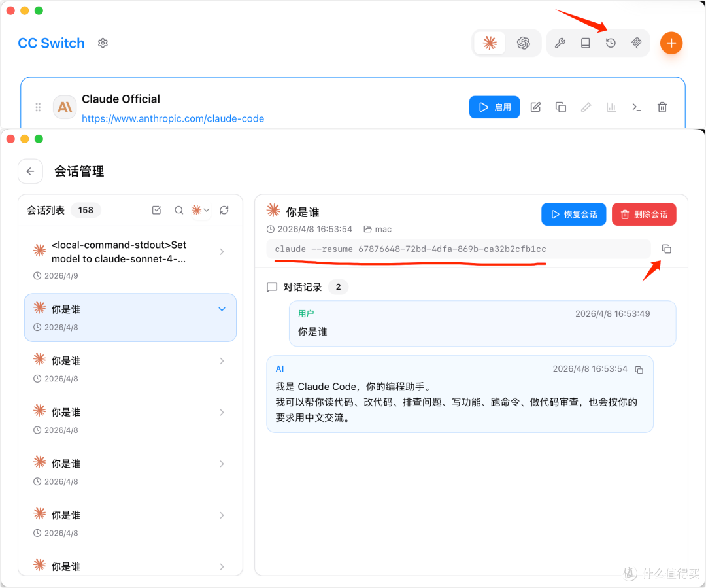The height and width of the screenshot is (588, 706).
Task: Expand chevron on local-command-stdout session
Action: [x=222, y=251]
